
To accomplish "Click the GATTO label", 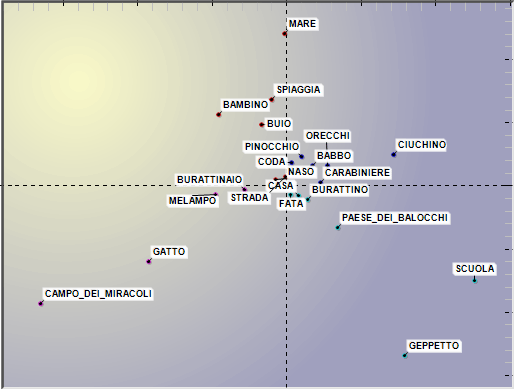I will point(169,251).
